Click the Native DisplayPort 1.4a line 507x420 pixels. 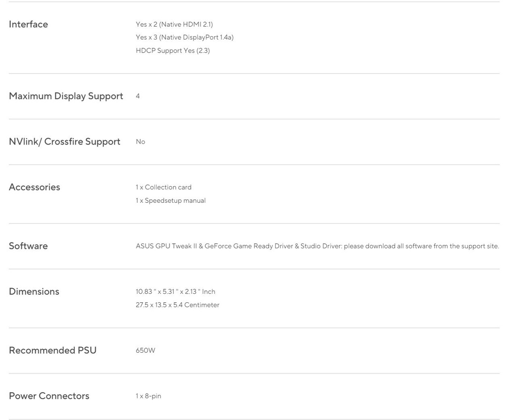point(185,38)
